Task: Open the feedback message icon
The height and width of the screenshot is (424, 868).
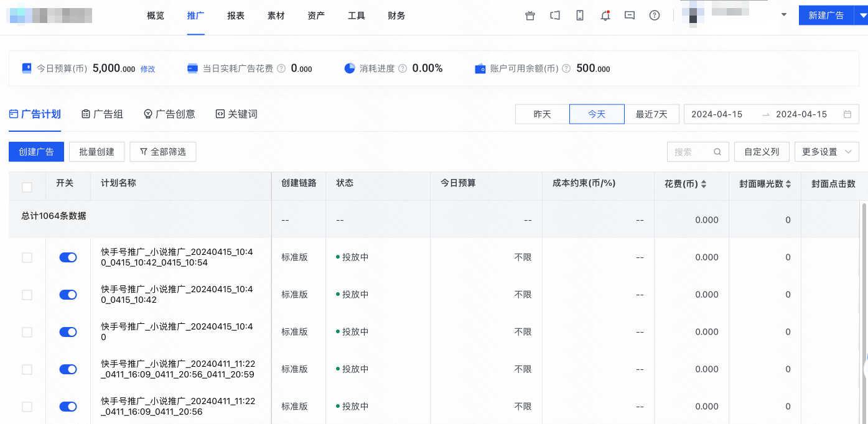Action: pyautogui.click(x=629, y=16)
